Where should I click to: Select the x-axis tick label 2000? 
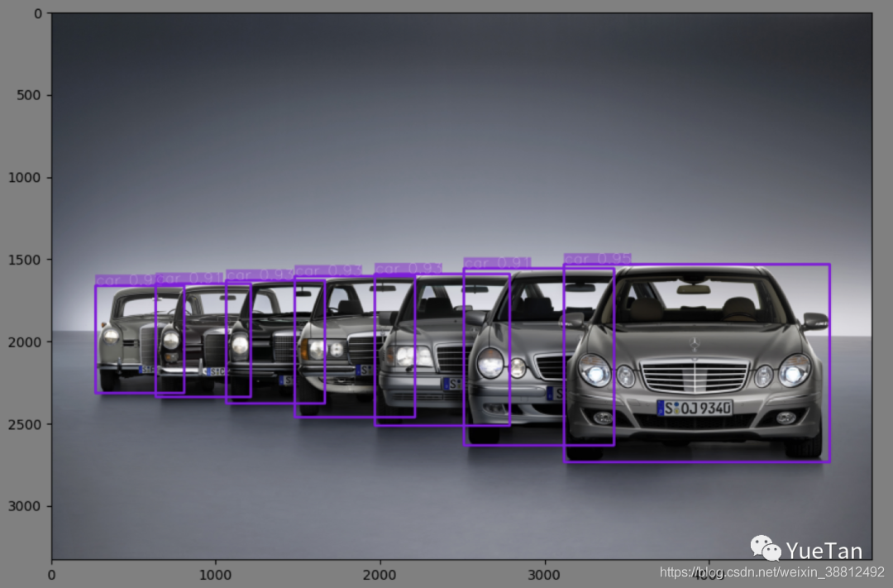(380, 574)
